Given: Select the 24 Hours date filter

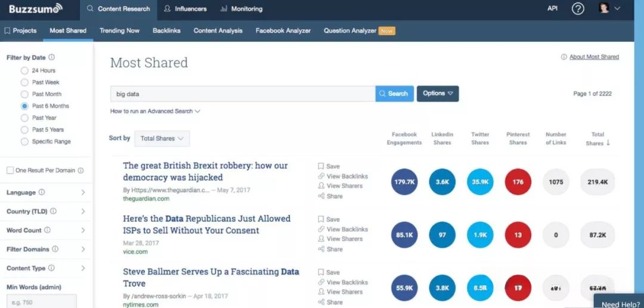Looking at the screenshot, I should 24,70.
